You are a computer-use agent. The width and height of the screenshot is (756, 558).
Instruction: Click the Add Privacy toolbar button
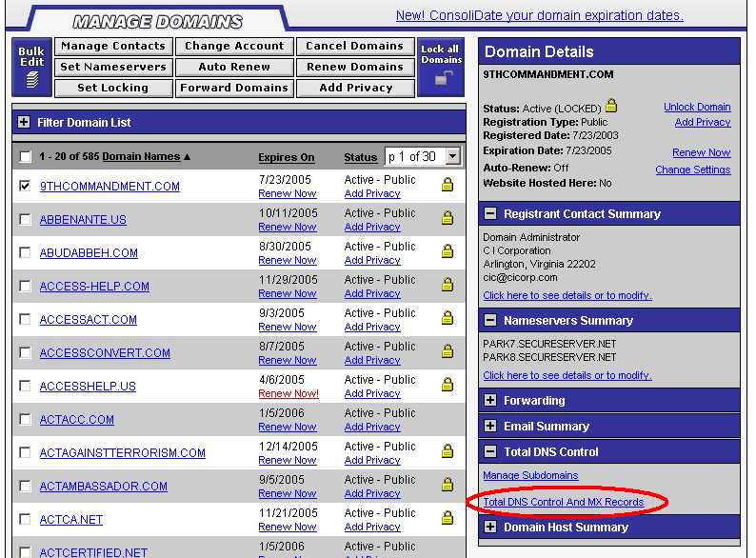[355, 88]
